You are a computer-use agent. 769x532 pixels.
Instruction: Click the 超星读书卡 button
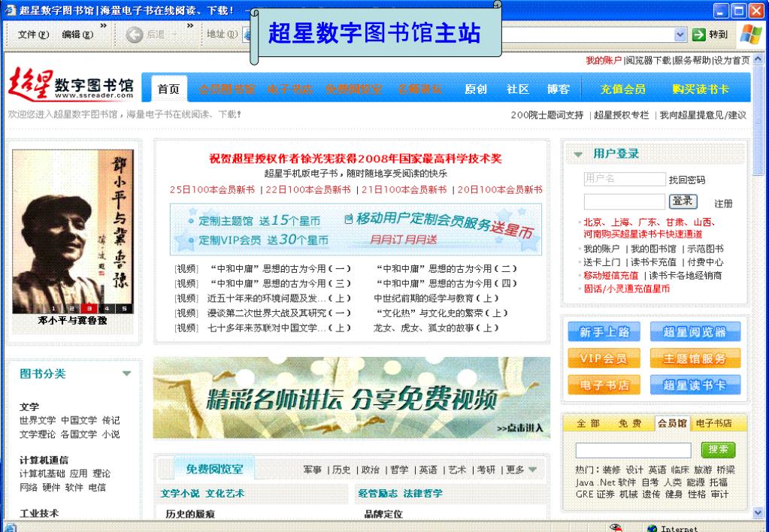coord(695,385)
